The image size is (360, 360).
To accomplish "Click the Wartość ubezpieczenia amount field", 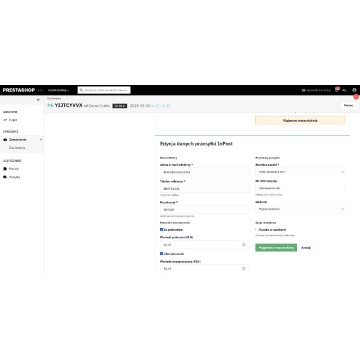I will 204,268.
